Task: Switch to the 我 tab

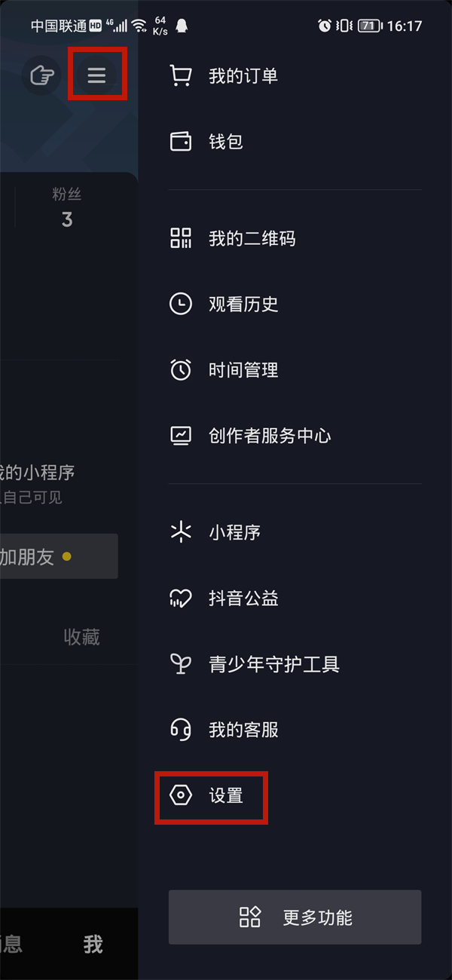Action: pos(92,944)
